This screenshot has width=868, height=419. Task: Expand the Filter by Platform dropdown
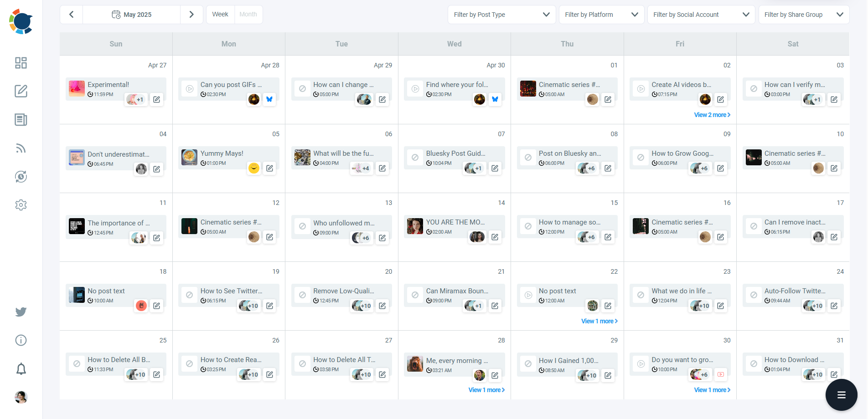[601, 14]
